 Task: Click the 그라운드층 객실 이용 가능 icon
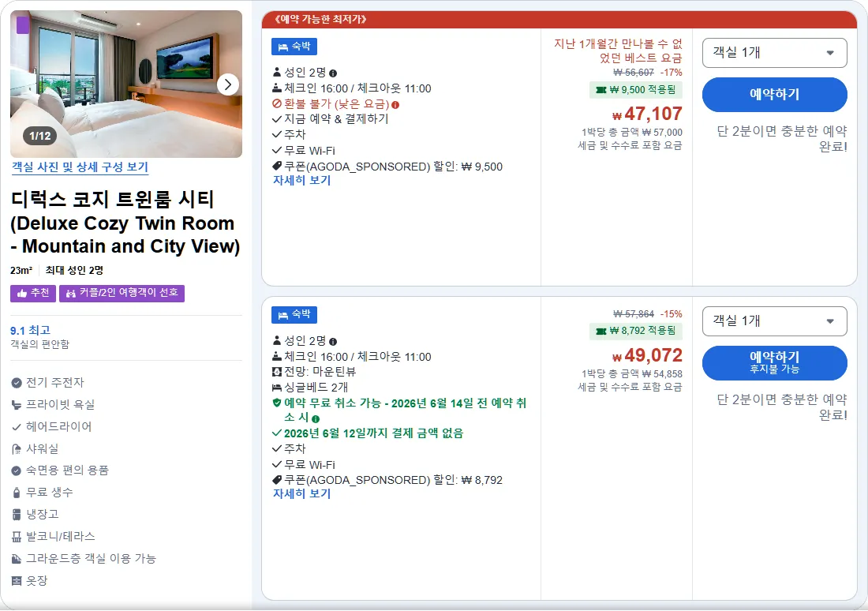[17, 559]
